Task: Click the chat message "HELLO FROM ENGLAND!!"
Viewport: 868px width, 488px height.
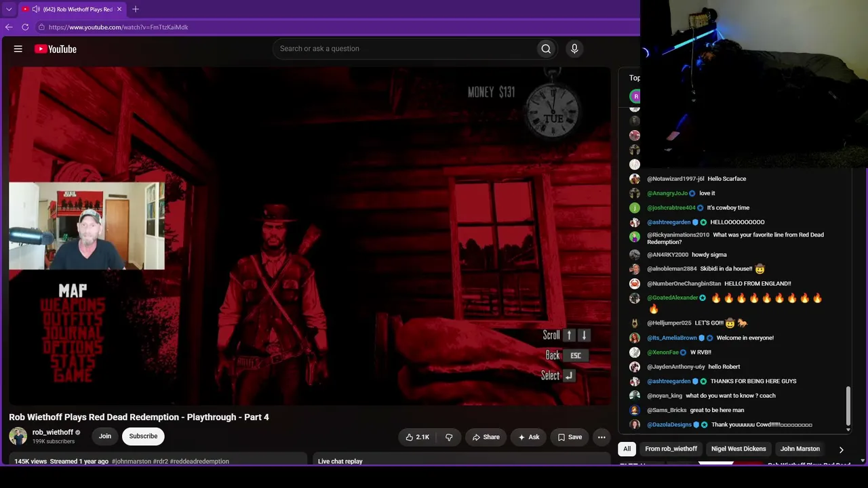Action: click(757, 284)
